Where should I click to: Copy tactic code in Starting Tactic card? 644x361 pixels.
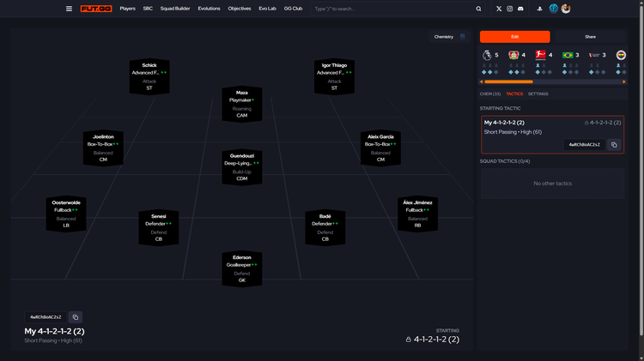coord(614,145)
